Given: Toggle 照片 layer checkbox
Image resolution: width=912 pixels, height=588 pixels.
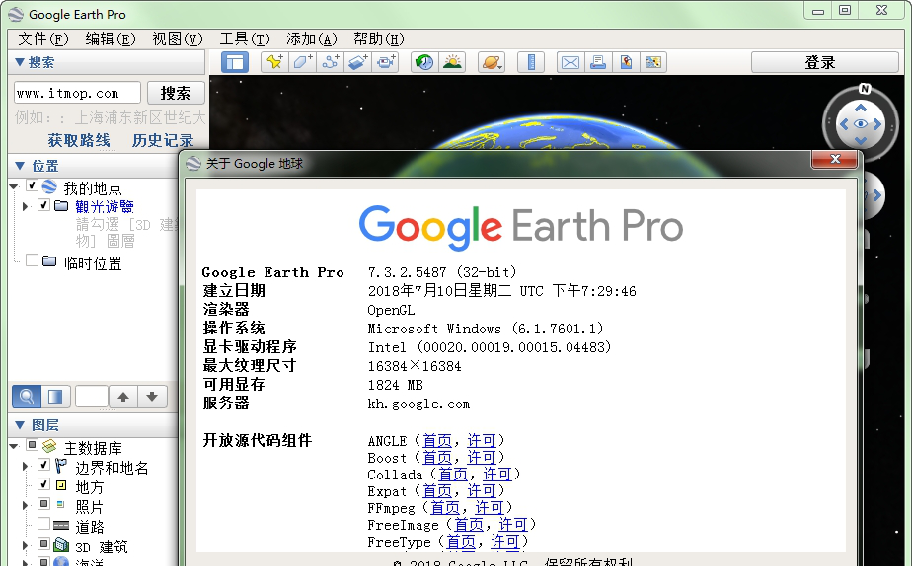Looking at the screenshot, I should (43, 504).
